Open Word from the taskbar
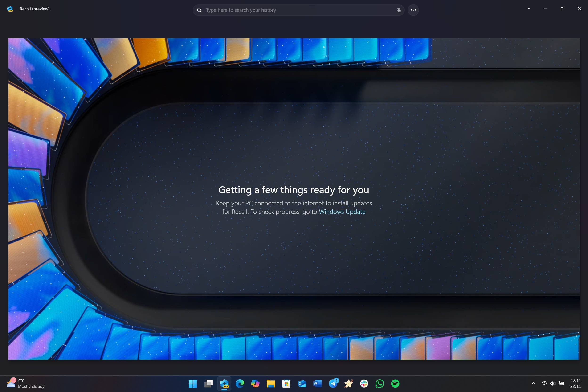The image size is (588, 392). pos(318,384)
